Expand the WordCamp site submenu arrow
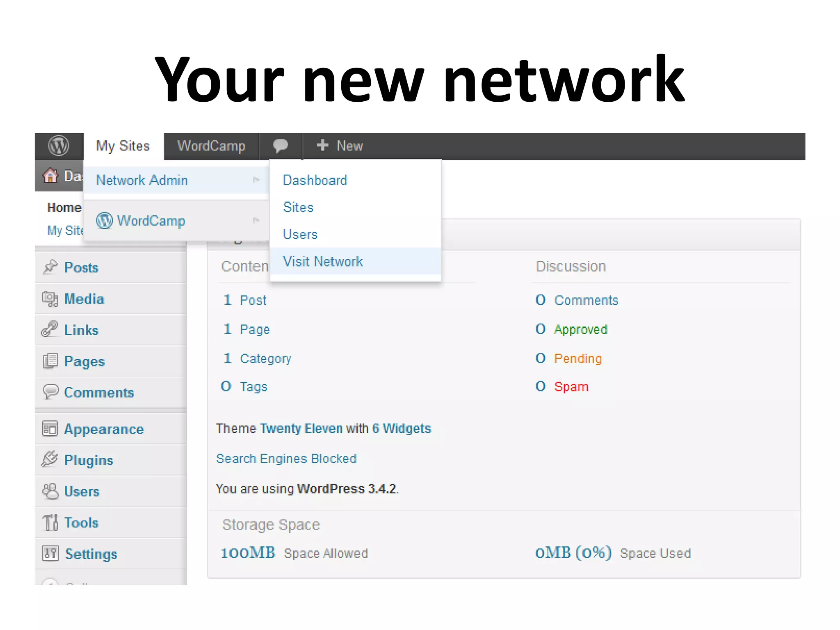The width and height of the screenshot is (840, 630). coord(256,220)
